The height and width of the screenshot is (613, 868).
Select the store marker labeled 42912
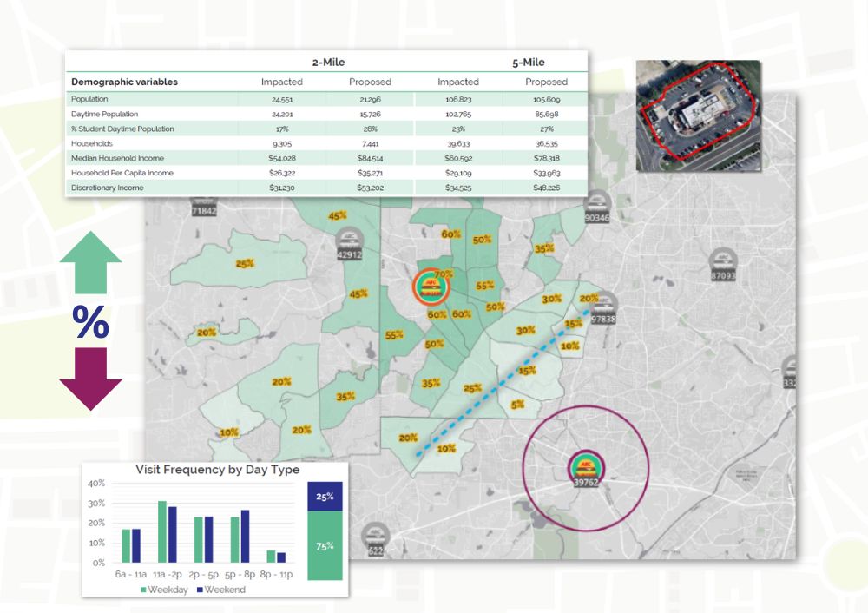(350, 242)
